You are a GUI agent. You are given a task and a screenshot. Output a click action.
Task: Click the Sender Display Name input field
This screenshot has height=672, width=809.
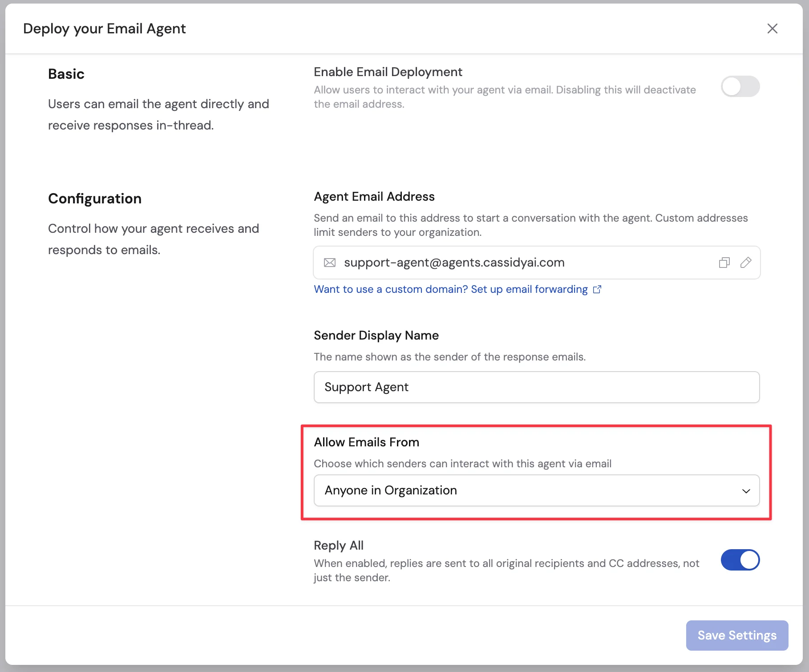tap(537, 387)
